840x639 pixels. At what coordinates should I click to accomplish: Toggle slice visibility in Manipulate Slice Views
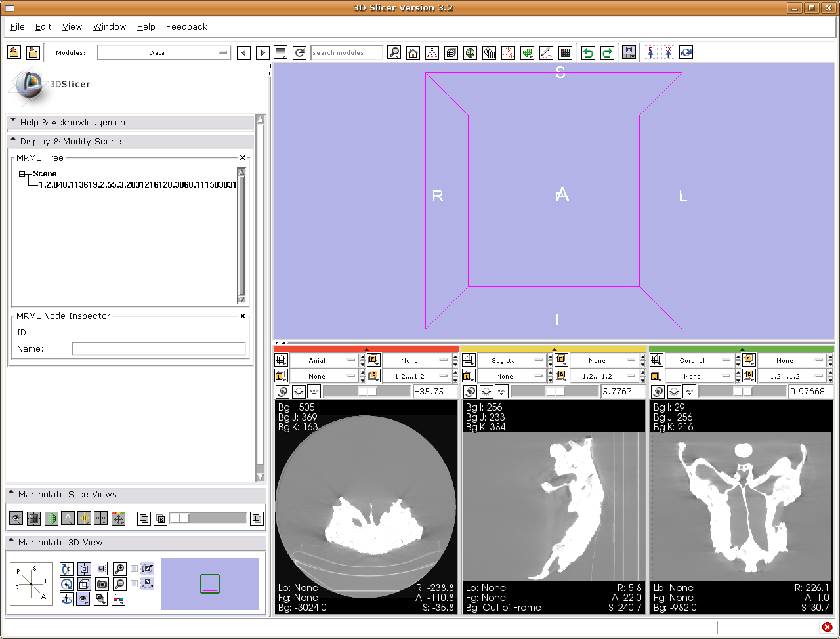(x=16, y=518)
